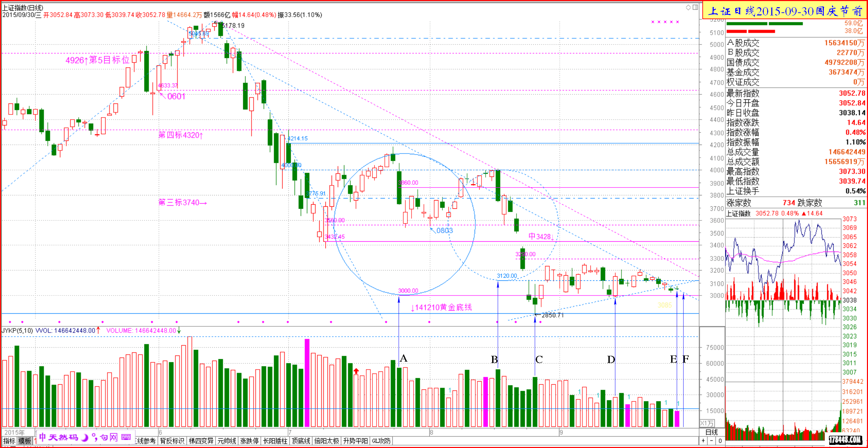Viewport: 868px width, 448px height.
Task: Select the 梯四变异 indicator tab
Action: (201, 441)
